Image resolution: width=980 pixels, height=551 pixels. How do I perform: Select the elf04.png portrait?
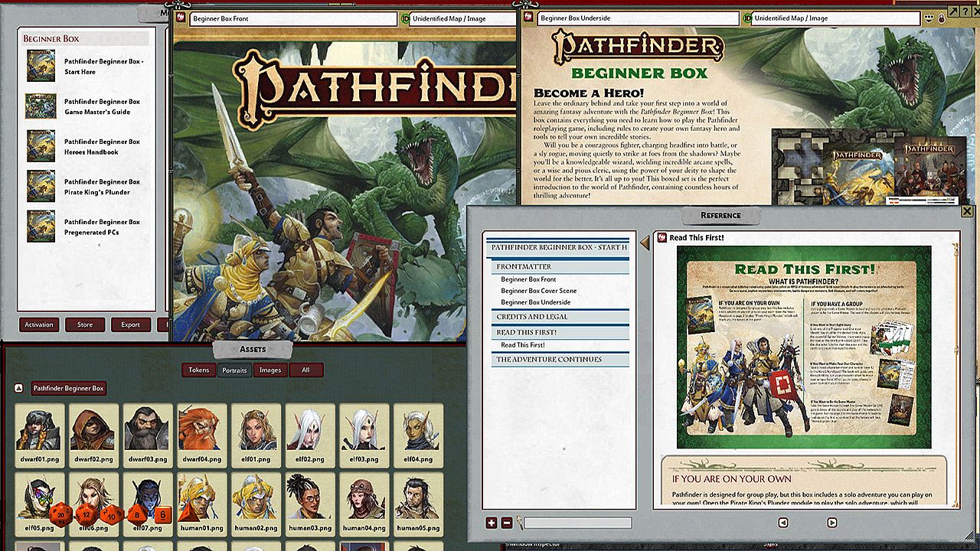click(x=419, y=434)
